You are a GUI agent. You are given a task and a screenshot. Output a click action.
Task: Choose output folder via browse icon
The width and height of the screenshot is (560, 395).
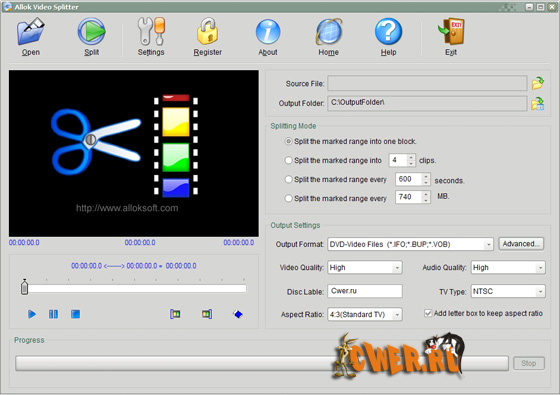(538, 104)
